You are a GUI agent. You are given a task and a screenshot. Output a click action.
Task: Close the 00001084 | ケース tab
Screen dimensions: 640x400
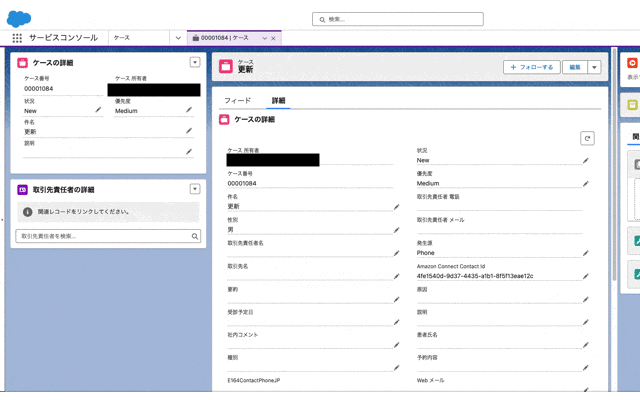(273, 38)
